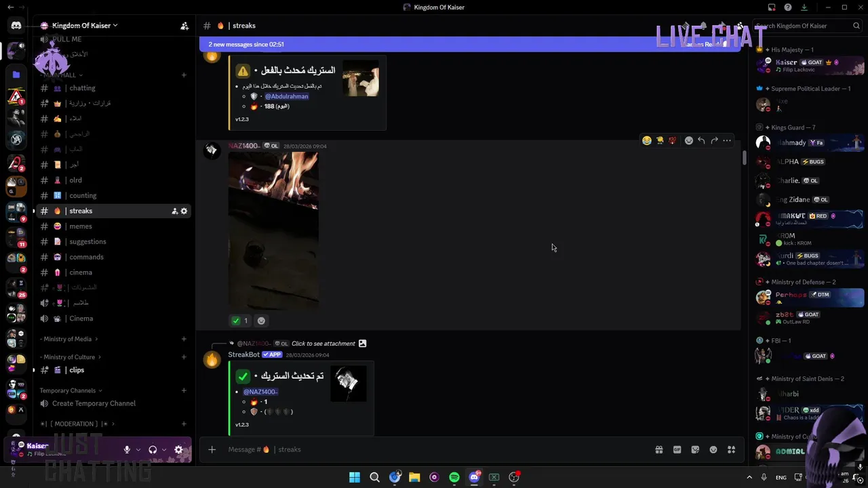
Task: Click chat scrollbar thumb
Action: [x=744, y=157]
